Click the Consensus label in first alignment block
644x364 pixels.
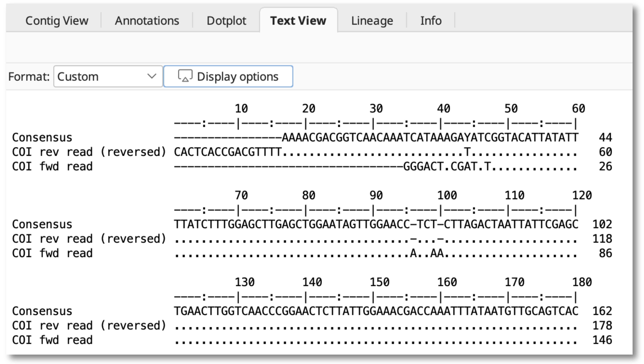42,138
